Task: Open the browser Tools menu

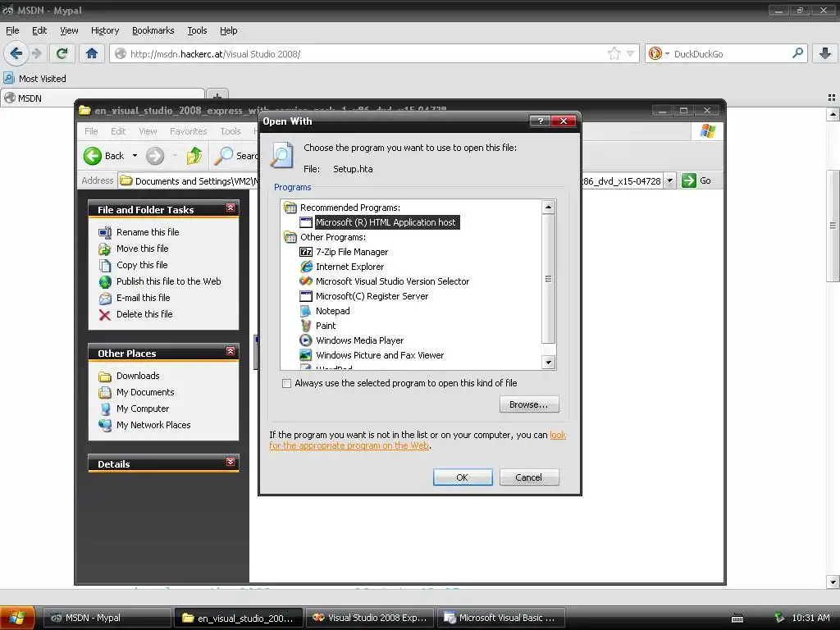Action: click(x=197, y=30)
